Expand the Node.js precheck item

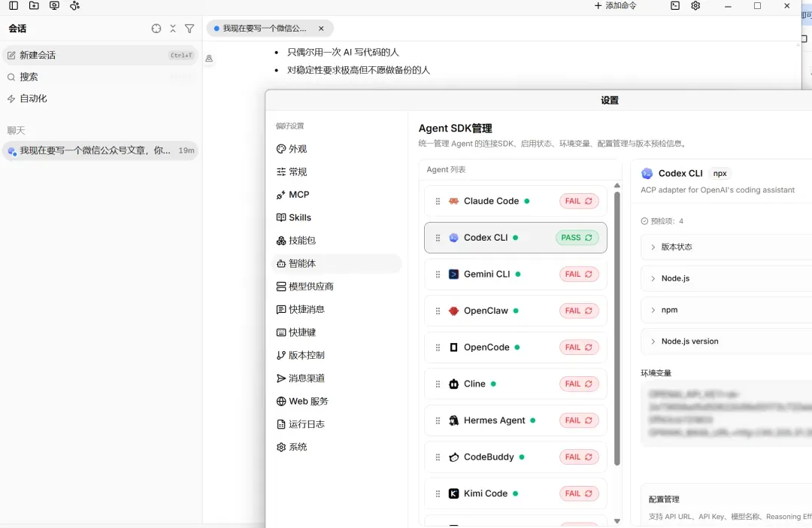tap(726, 278)
